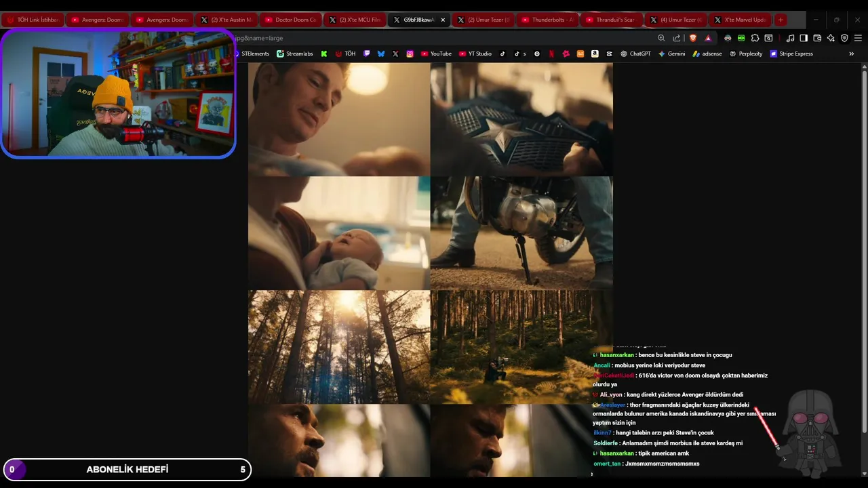Click chat username Soldierfe
This screenshot has height=488, width=868.
[606, 443]
